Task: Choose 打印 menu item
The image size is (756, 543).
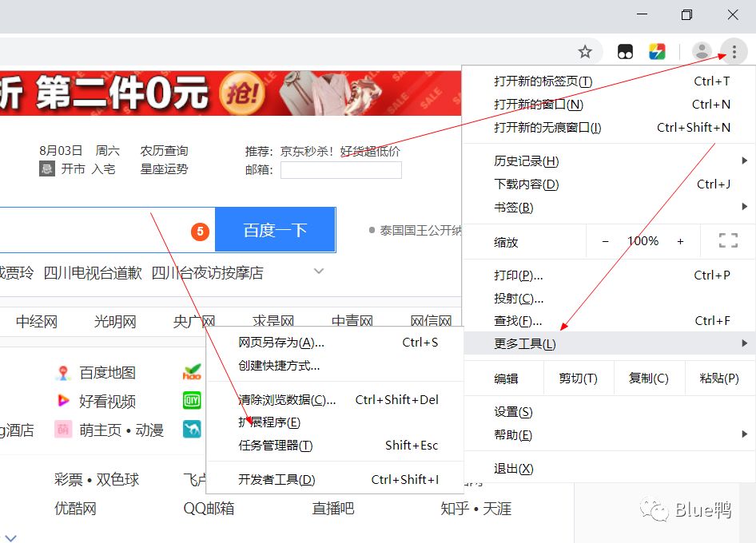Action: [609, 275]
